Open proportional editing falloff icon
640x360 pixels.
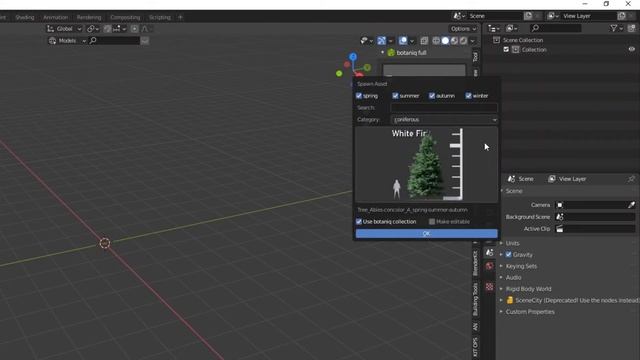point(145,29)
